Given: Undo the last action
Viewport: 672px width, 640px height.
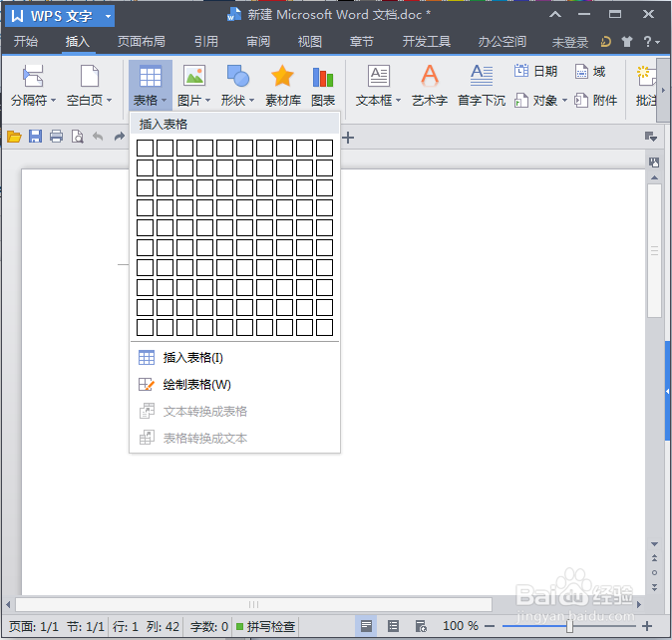Looking at the screenshot, I should 98,137.
